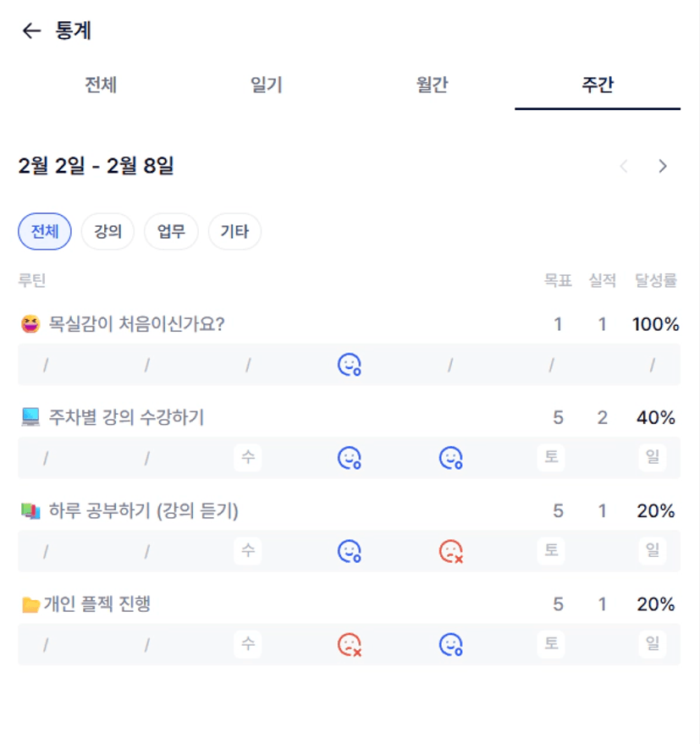Click the back arrow next to 통계

point(31,31)
